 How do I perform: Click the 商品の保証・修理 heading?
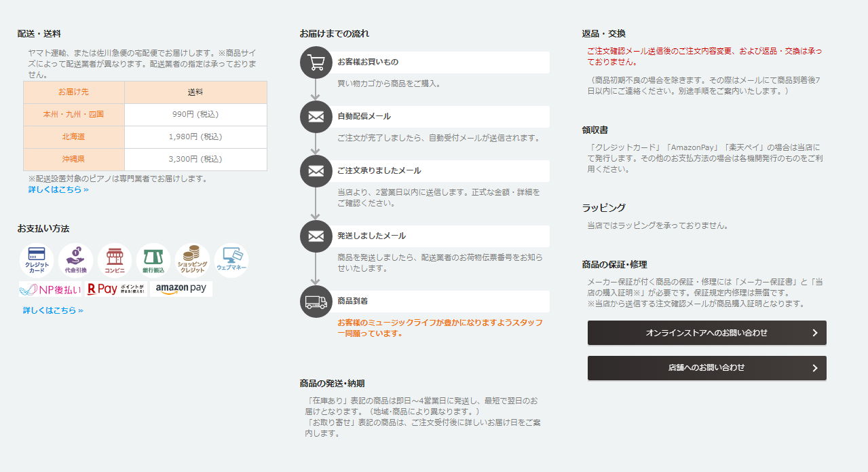click(614, 265)
